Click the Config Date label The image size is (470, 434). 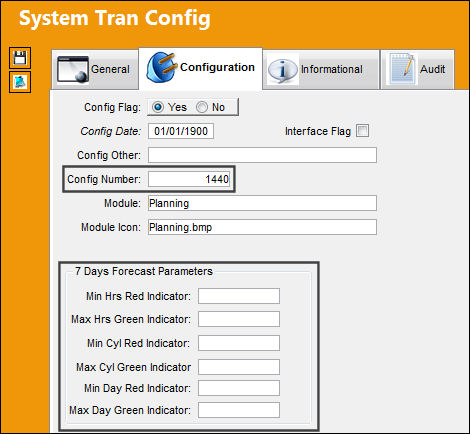click(x=111, y=131)
